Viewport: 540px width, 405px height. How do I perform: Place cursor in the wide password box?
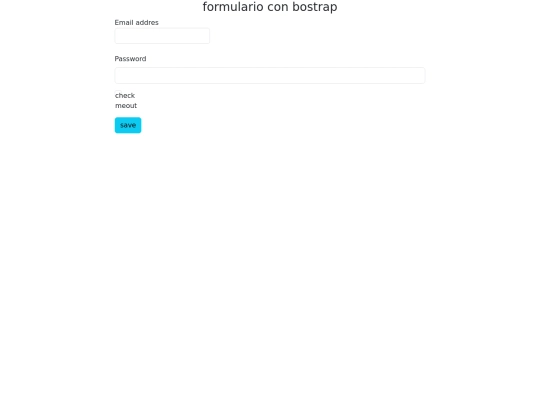[270, 75]
